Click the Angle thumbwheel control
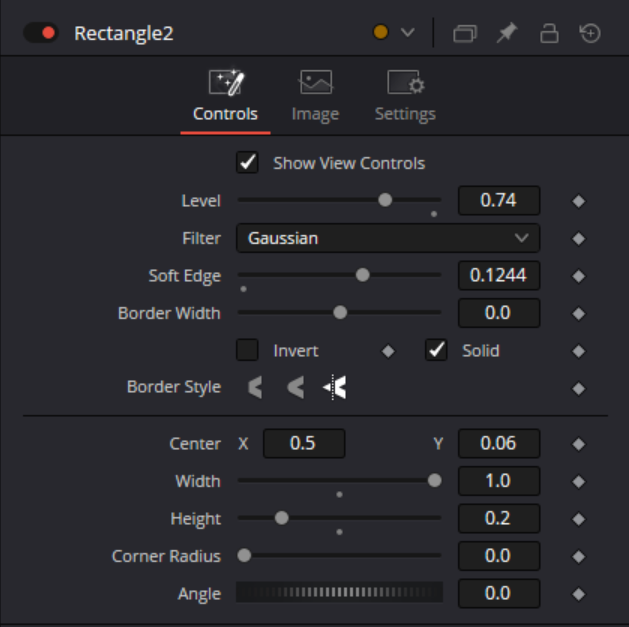 339,593
